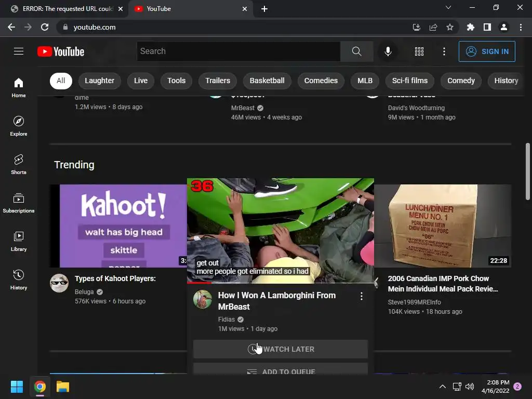532x399 pixels.
Task: Open Explore in sidebar
Action: 19,126
